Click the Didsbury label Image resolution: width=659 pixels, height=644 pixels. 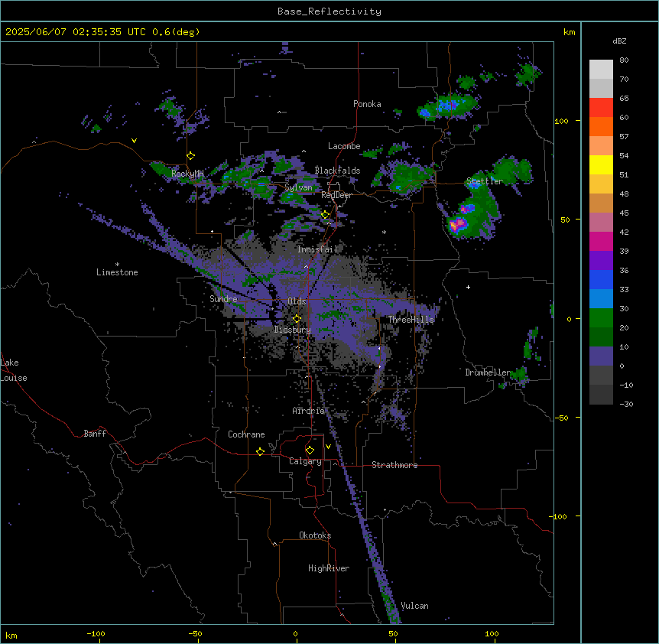coord(293,330)
